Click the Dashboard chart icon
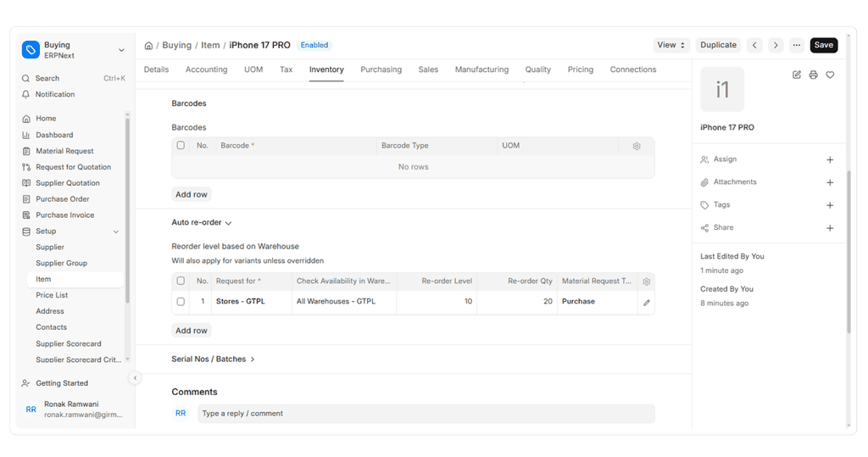Screen dimensions: 868x457 (x=26, y=135)
